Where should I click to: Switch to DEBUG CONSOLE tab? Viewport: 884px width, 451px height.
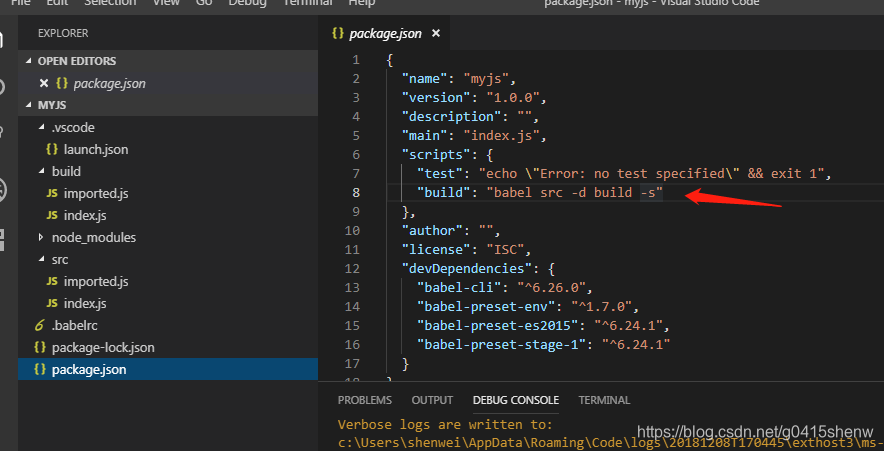[x=516, y=400]
